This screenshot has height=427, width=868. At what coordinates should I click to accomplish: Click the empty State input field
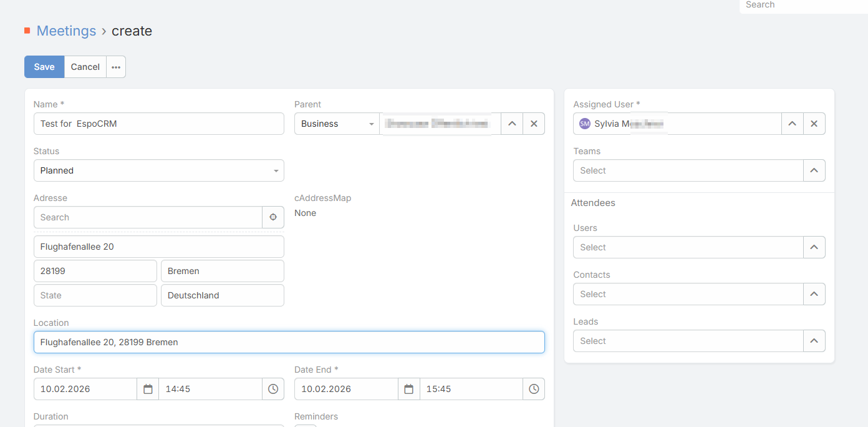coord(95,295)
